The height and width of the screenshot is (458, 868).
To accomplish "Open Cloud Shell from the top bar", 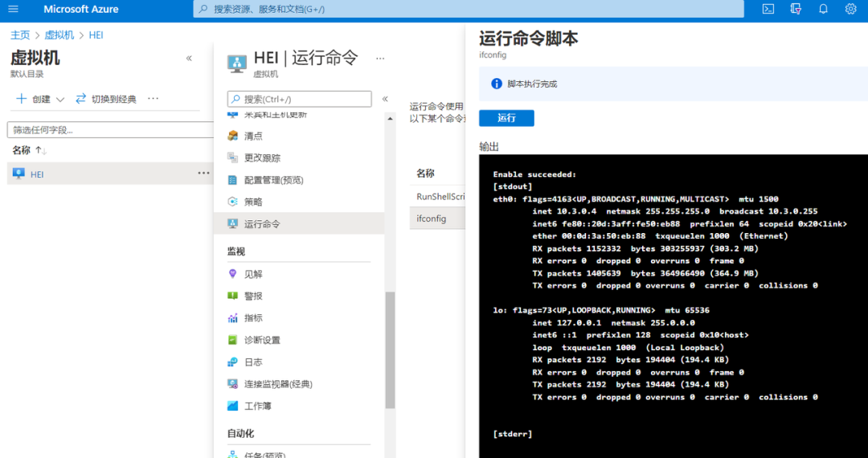I will pyautogui.click(x=768, y=9).
